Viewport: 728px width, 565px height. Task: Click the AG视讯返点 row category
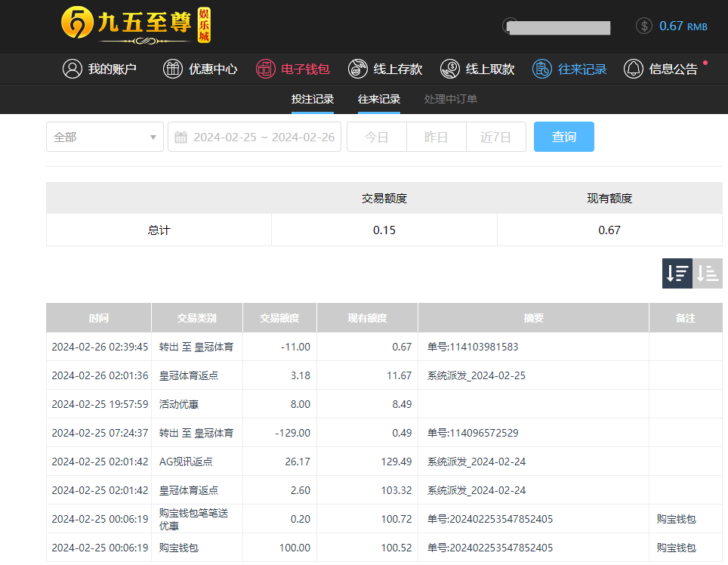point(186,462)
